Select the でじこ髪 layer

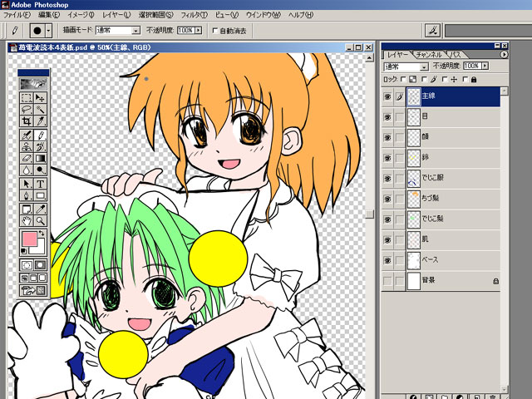(453, 219)
